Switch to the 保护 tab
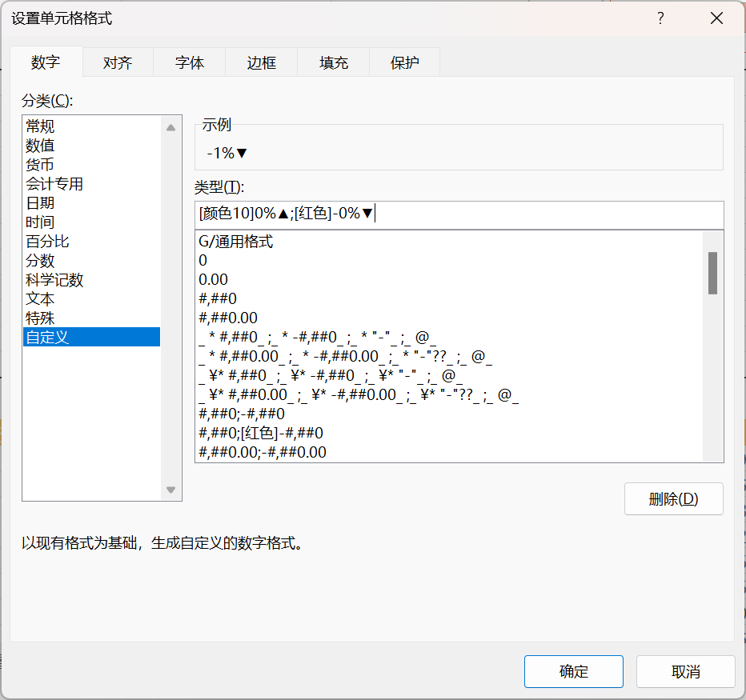This screenshot has height=700, width=746. 404,62
